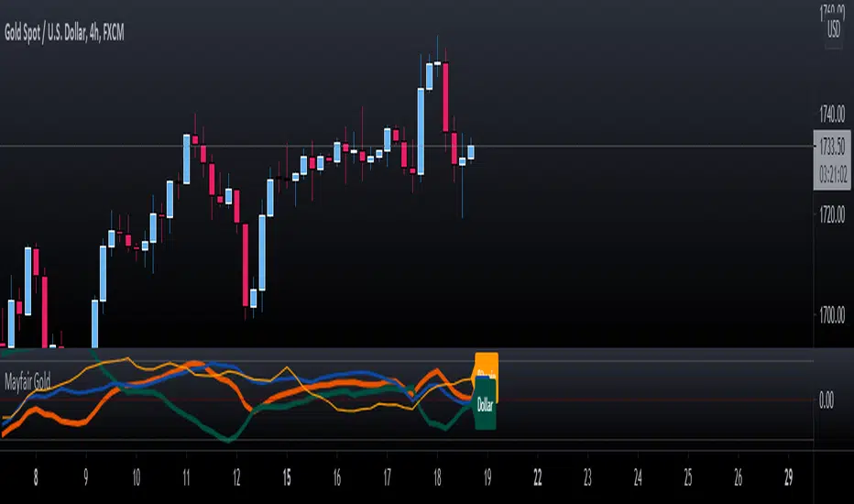Open the USD currency selector on price axis
This screenshot has height=504, width=854.
tap(834, 30)
